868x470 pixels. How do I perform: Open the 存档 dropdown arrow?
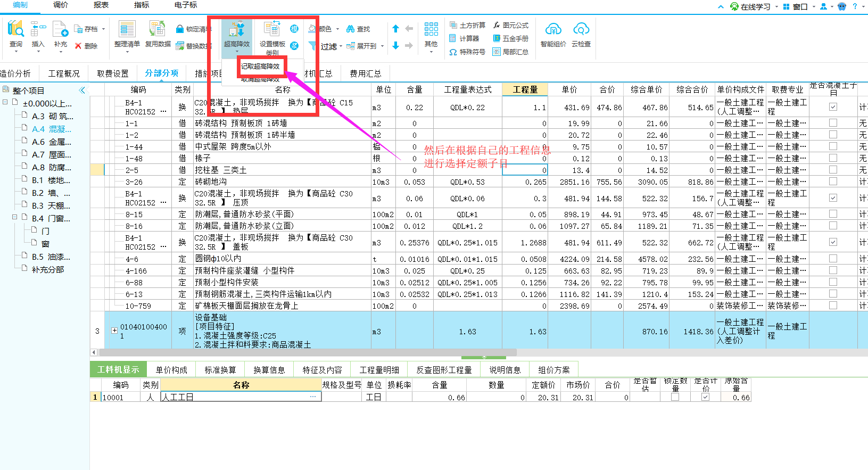(x=103, y=29)
